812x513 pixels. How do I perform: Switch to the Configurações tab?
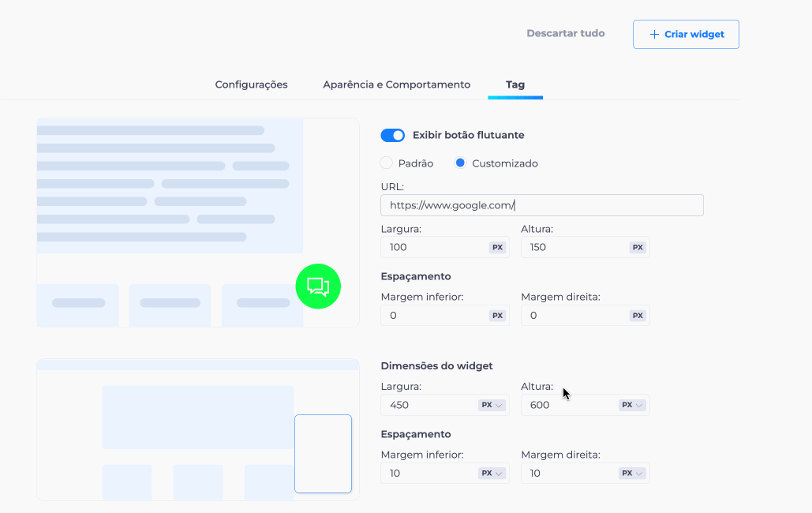point(251,84)
